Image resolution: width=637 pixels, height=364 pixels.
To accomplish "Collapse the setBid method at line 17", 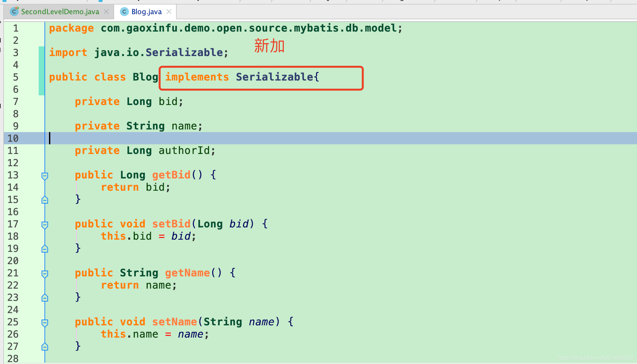I will coord(45,225).
